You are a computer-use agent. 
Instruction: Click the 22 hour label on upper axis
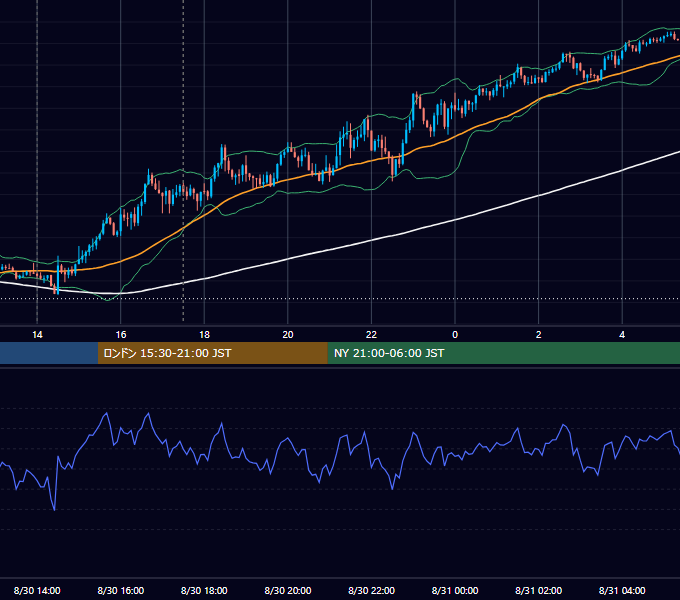coord(371,335)
